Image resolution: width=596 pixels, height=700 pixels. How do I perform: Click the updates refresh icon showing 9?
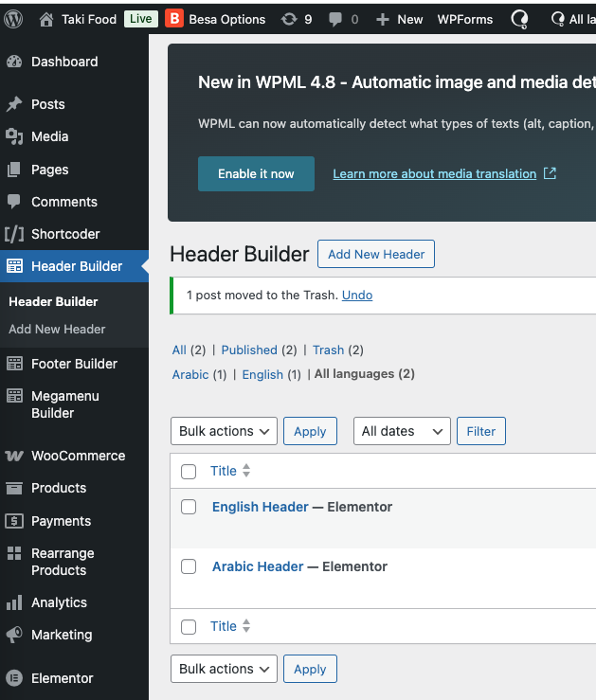(x=289, y=19)
